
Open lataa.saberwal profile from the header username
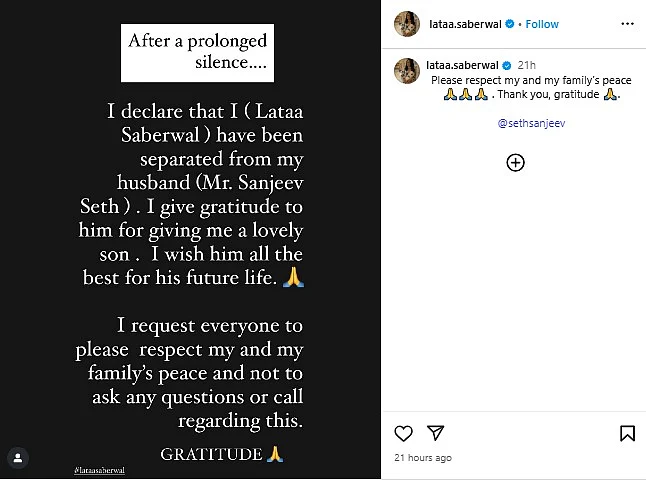tap(465, 24)
